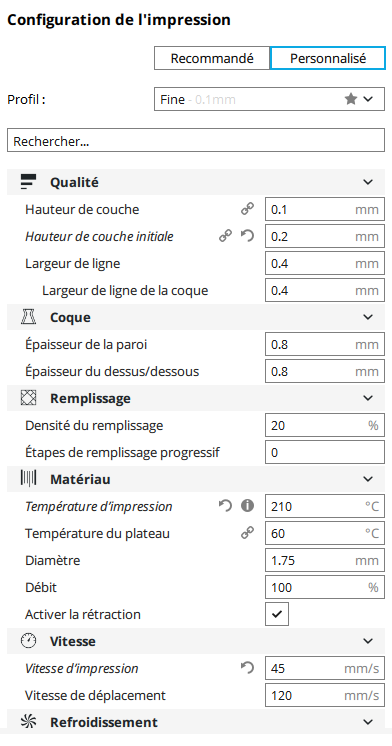
Task: Click the Densité du remplissage value field
Action: pyautogui.click(x=325, y=425)
